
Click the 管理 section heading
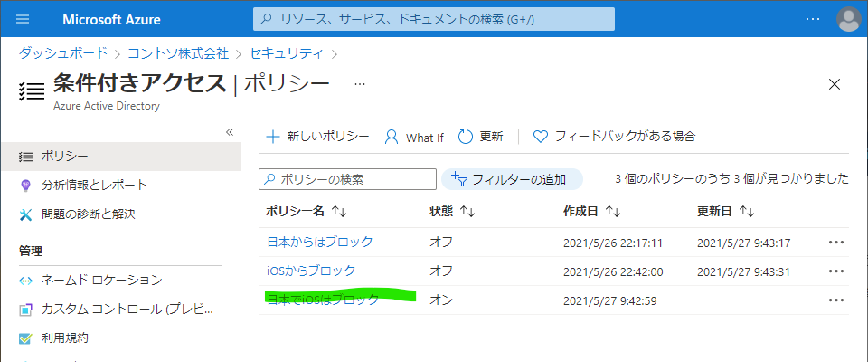(x=31, y=251)
